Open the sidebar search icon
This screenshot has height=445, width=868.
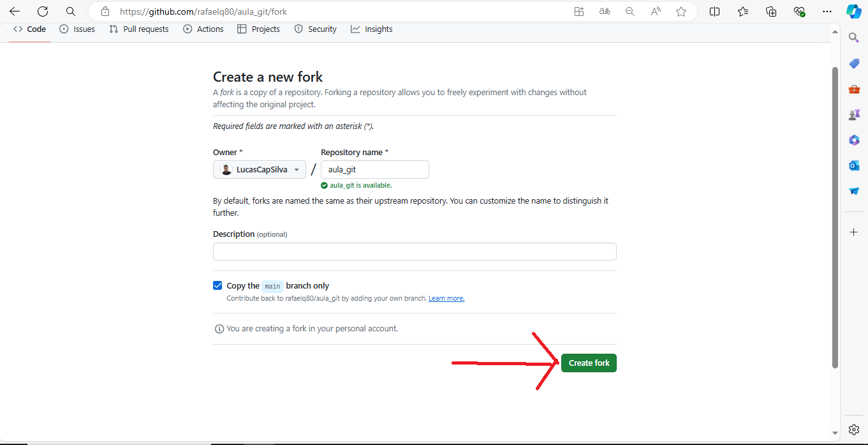pyautogui.click(x=854, y=38)
